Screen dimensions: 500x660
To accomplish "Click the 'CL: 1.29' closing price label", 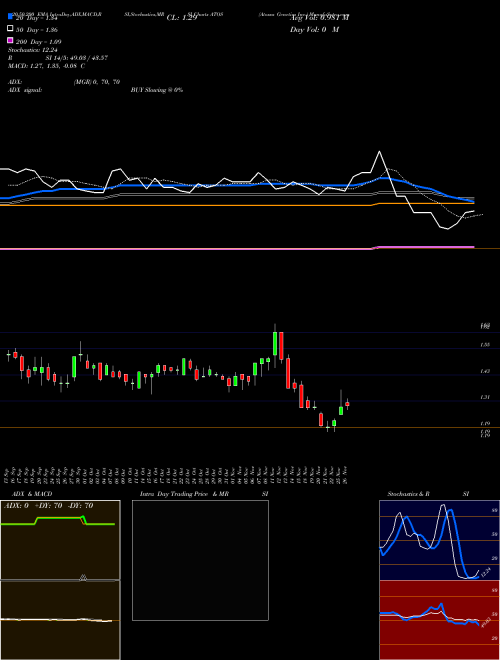I will point(182,18).
